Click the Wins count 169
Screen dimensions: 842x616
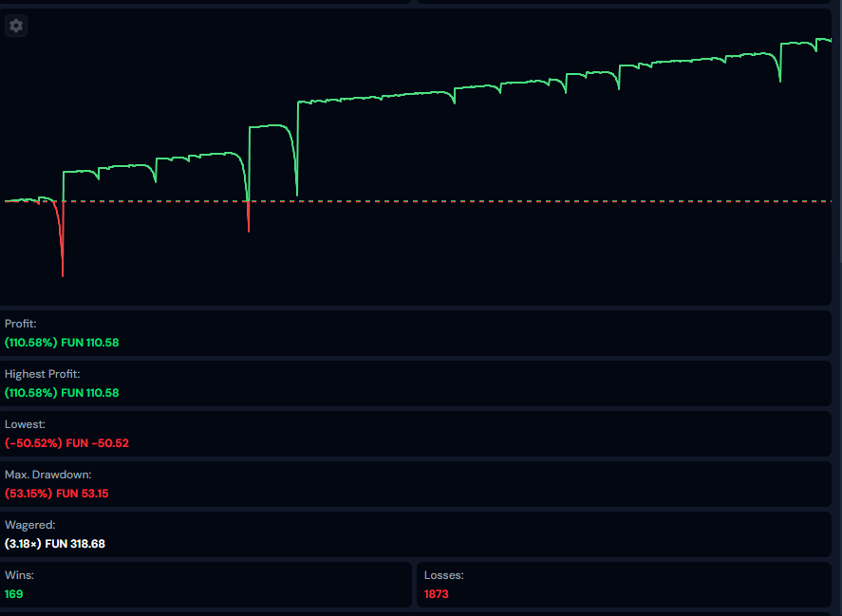click(x=14, y=594)
